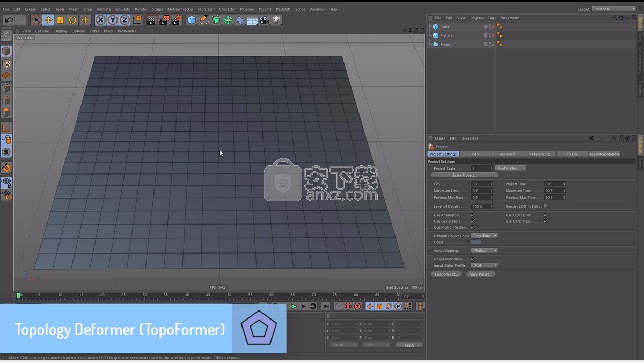This screenshot has height=362, width=644.
Task: Switch to the Dynamics tab
Action: coord(507,154)
